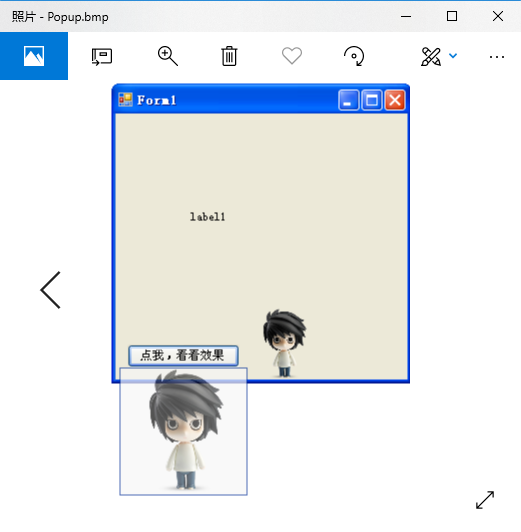Zoom in with the magnifier icon
The width and height of the screenshot is (521, 532).
point(168,56)
